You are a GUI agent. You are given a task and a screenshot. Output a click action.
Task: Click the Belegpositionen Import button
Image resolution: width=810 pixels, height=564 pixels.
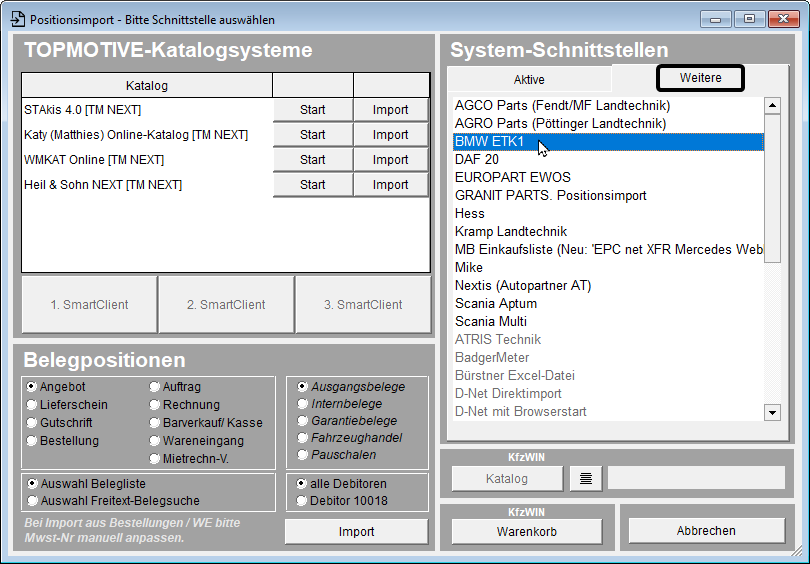(x=356, y=531)
